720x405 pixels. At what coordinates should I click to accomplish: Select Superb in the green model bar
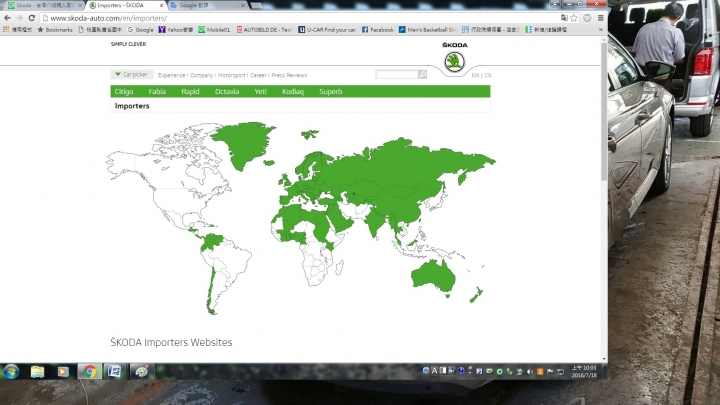(331, 91)
